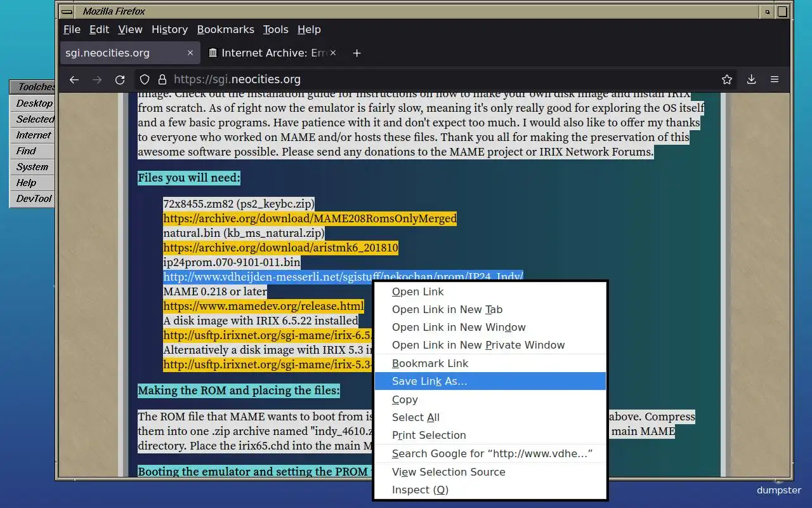This screenshot has width=812, height=508.
Task: Choose Select All in context menu
Action: click(x=490, y=418)
